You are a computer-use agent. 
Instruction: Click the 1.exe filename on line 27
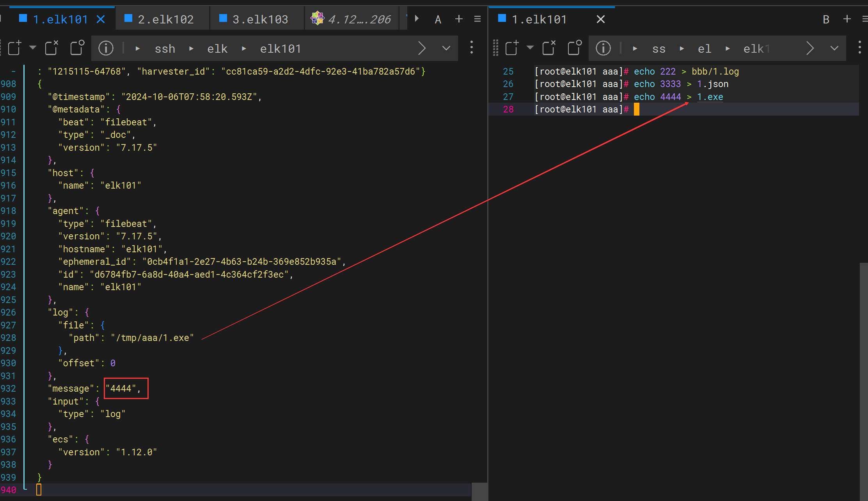(x=710, y=97)
